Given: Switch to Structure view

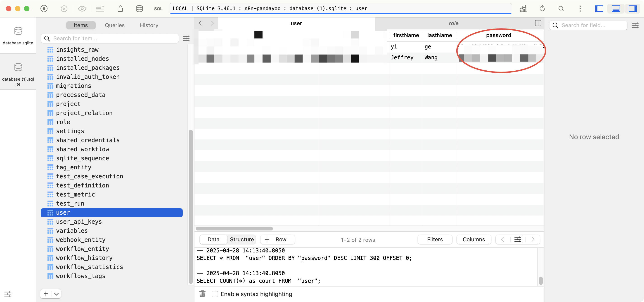Looking at the screenshot, I should coord(241,239).
